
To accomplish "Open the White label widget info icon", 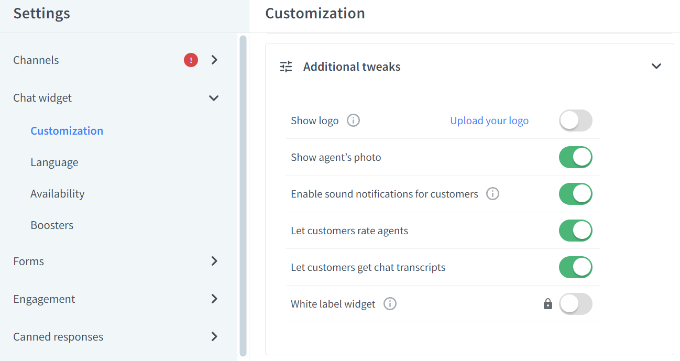I will [x=390, y=304].
